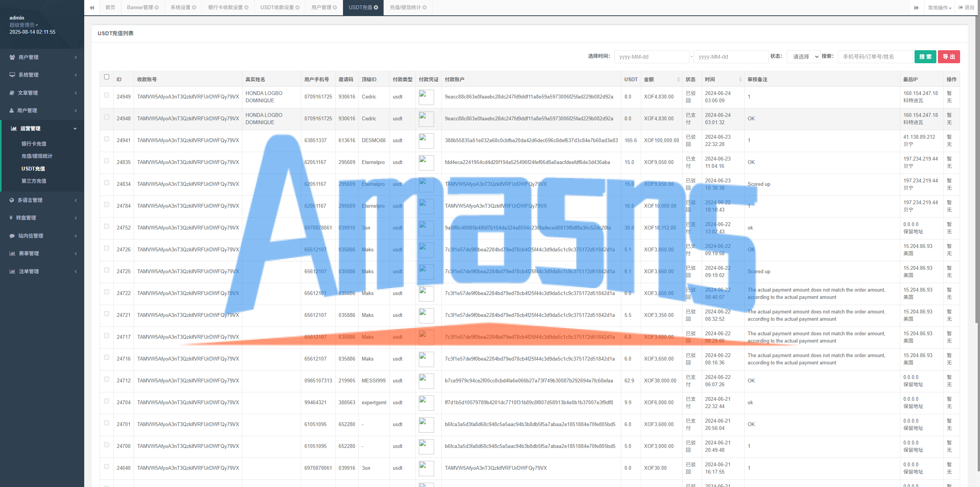Check the checkbox for order 24949
Image resolution: width=980 pixels, height=487 pixels.
pos(107,95)
